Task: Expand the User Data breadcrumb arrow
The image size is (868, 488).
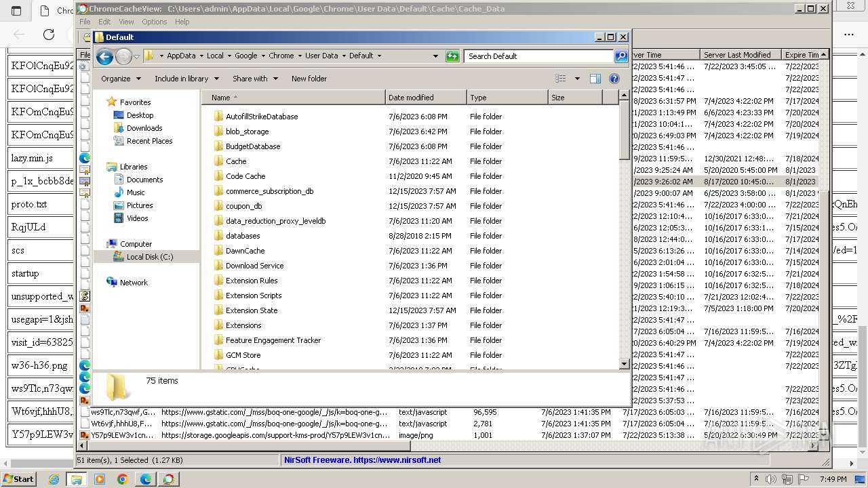Action: coord(343,56)
